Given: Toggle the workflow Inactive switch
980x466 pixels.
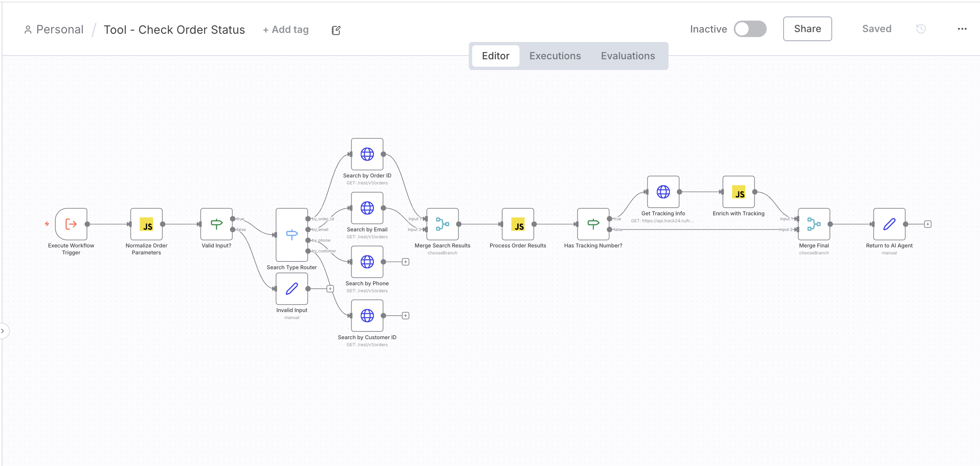Looking at the screenshot, I should [750, 29].
